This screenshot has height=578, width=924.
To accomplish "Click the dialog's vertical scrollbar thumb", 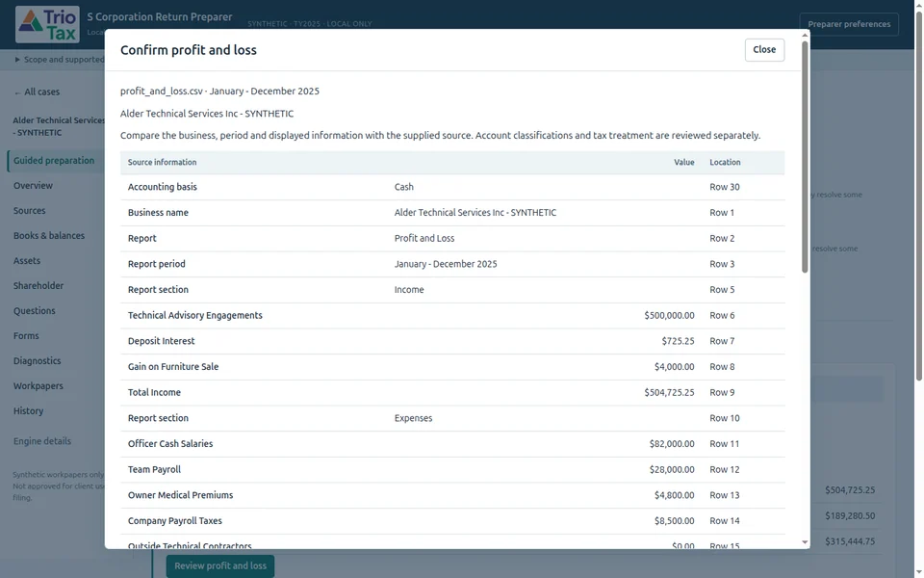I will [x=805, y=157].
